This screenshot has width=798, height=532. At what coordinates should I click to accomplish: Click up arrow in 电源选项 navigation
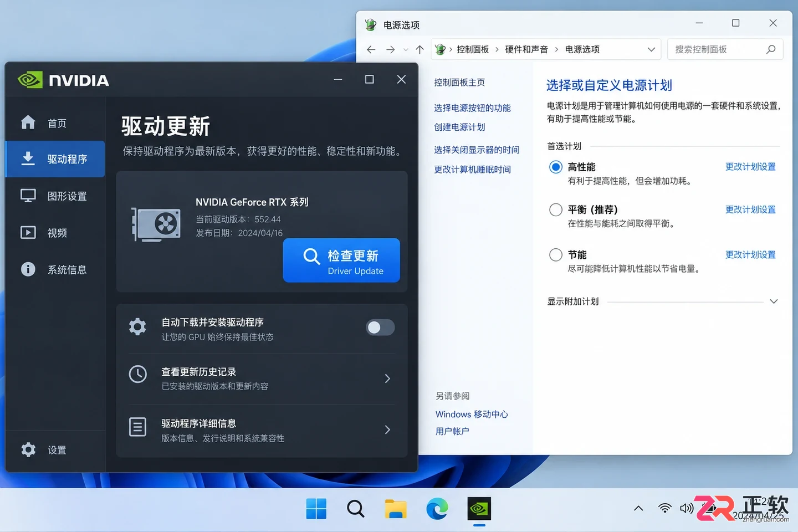coord(420,49)
